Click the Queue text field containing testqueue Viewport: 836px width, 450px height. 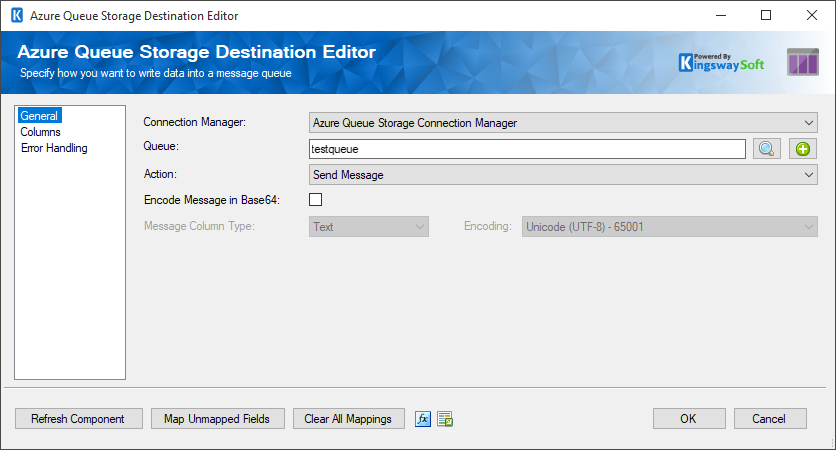pos(527,149)
